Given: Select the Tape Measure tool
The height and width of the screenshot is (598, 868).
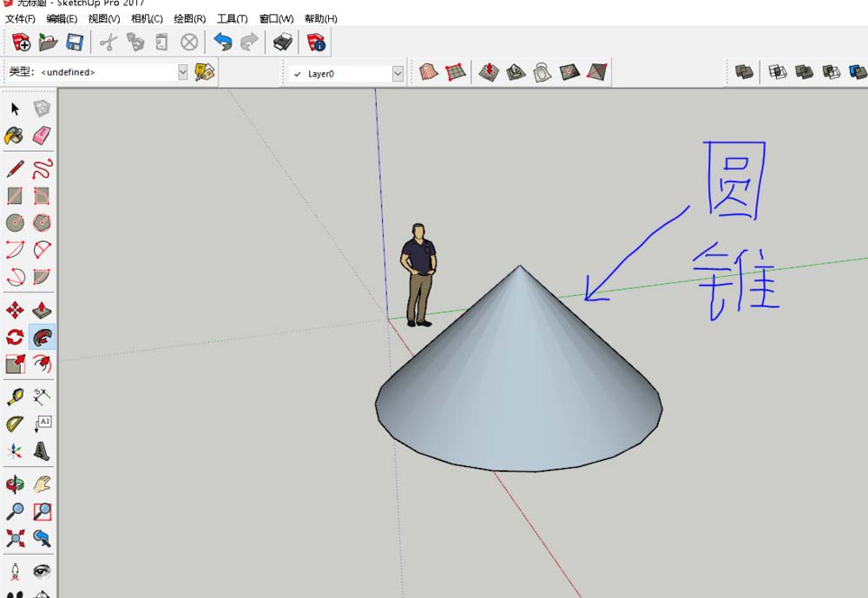Looking at the screenshot, I should coord(15,397).
